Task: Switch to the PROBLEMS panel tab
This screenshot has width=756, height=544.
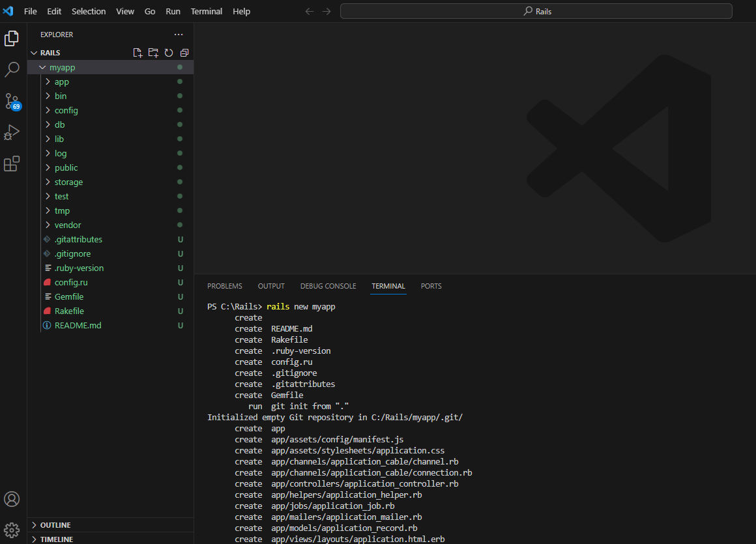Action: point(225,286)
